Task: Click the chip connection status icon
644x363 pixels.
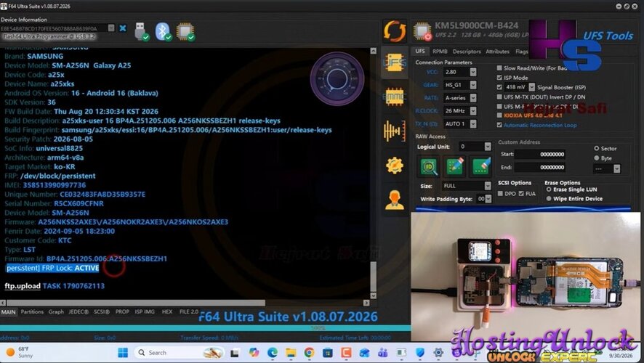Action: click(x=185, y=32)
